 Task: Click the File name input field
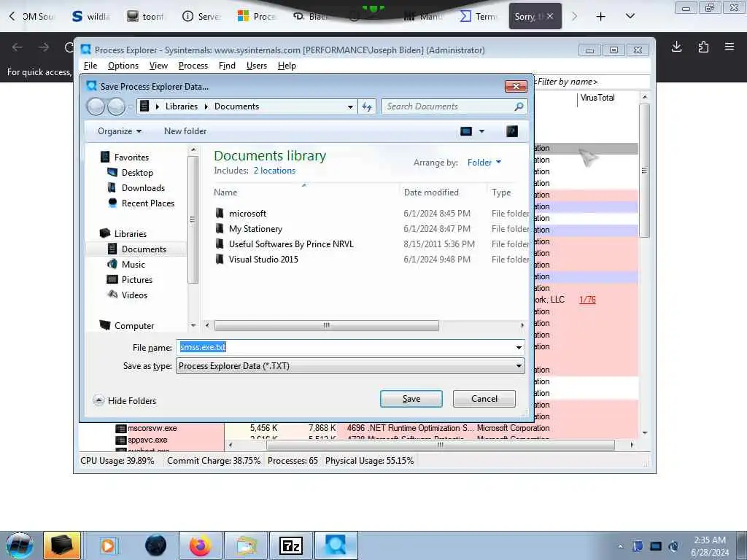[x=345, y=348]
